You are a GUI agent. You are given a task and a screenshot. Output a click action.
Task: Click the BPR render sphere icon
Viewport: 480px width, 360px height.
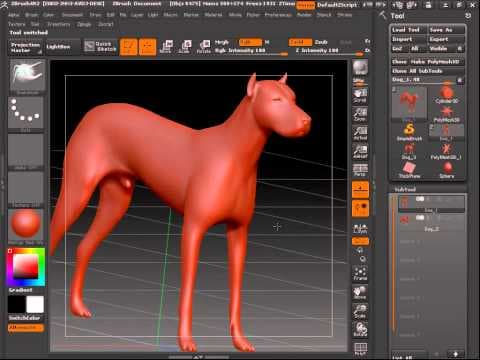tap(360, 68)
